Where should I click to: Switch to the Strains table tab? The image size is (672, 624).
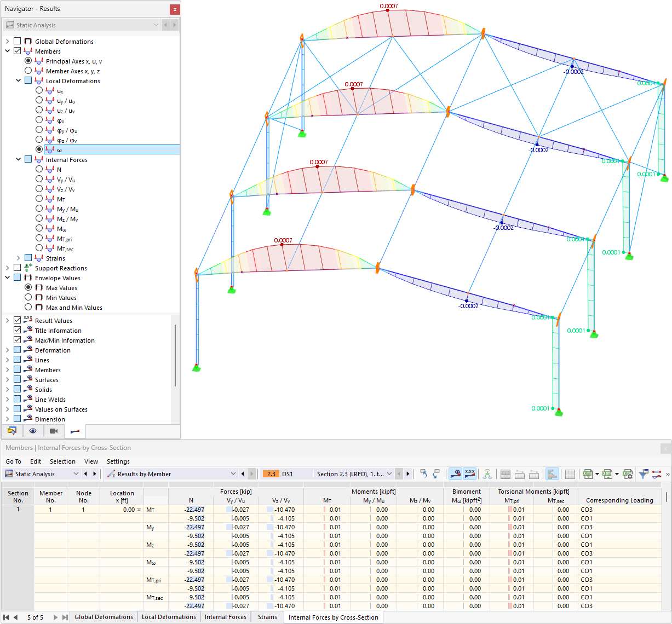tap(268, 617)
